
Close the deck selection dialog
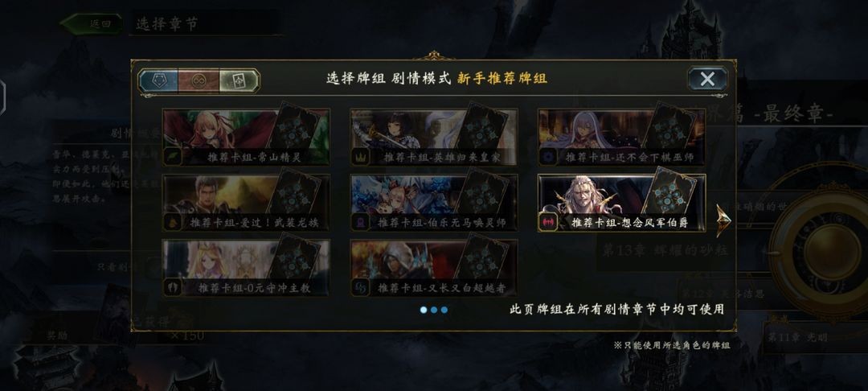[x=707, y=79]
